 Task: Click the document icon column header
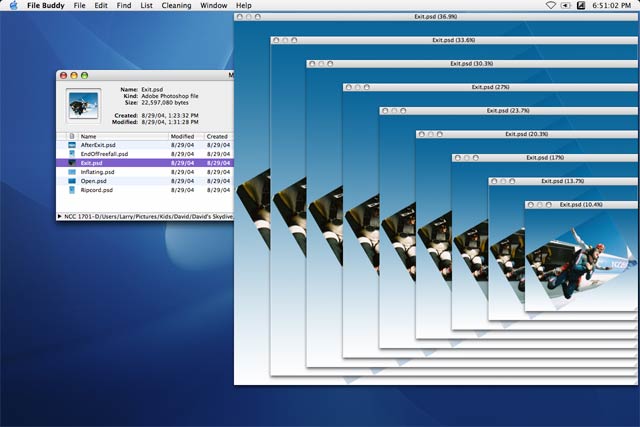click(72, 136)
